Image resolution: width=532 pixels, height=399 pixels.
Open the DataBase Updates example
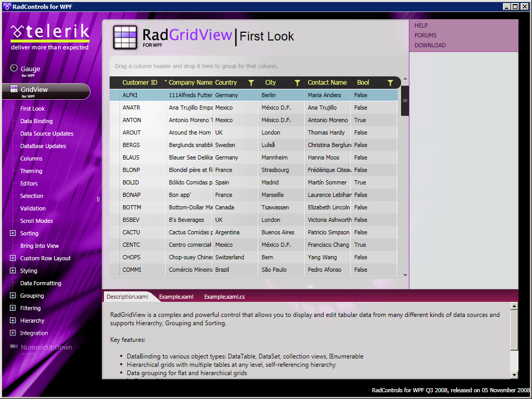click(43, 146)
